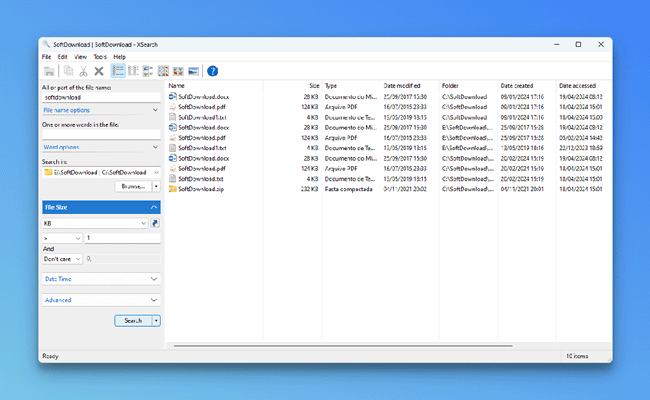Focus the words in the file input

coord(101,135)
